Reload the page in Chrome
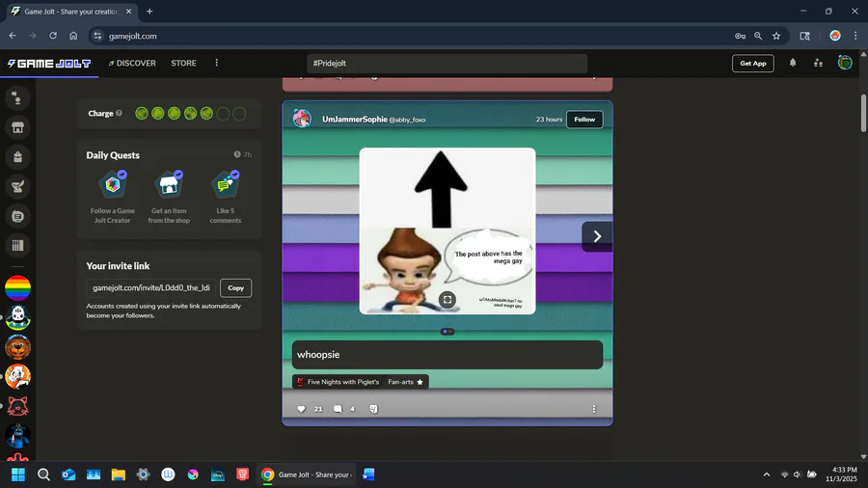The width and height of the screenshot is (868, 488). (x=53, y=36)
